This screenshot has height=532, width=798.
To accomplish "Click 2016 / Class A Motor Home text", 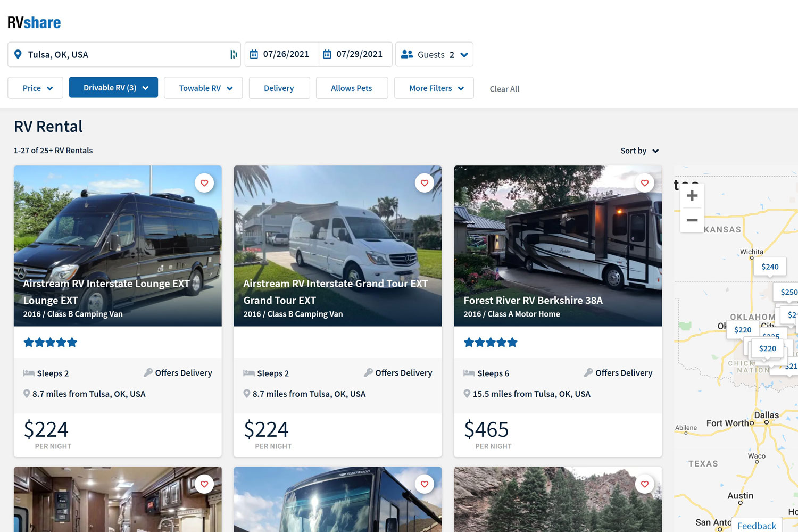I will click(x=512, y=314).
